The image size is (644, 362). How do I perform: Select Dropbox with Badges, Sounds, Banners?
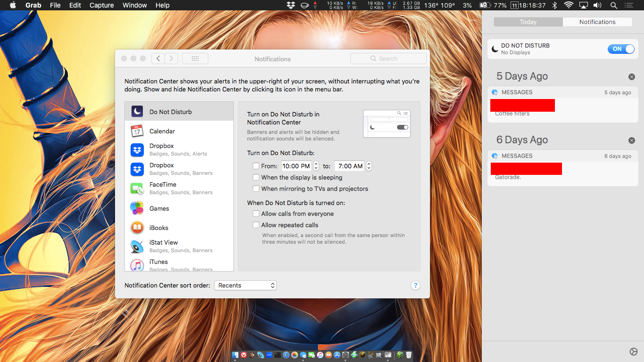coord(179,169)
